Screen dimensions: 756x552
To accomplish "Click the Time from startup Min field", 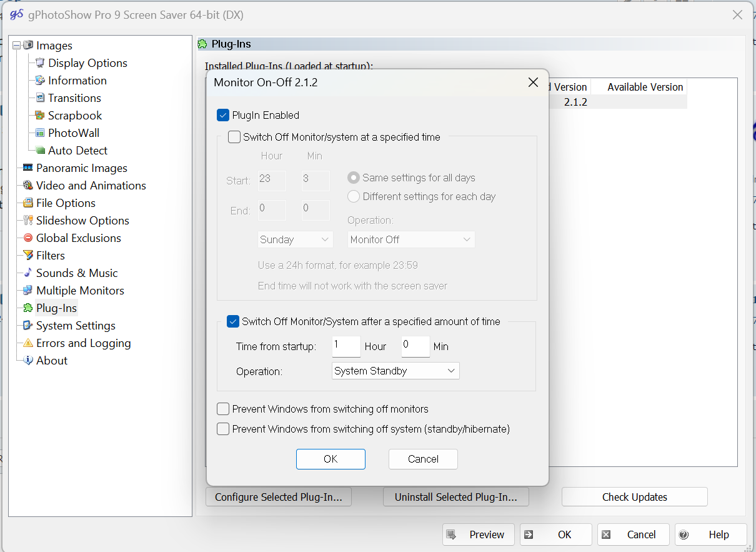I will coord(415,346).
